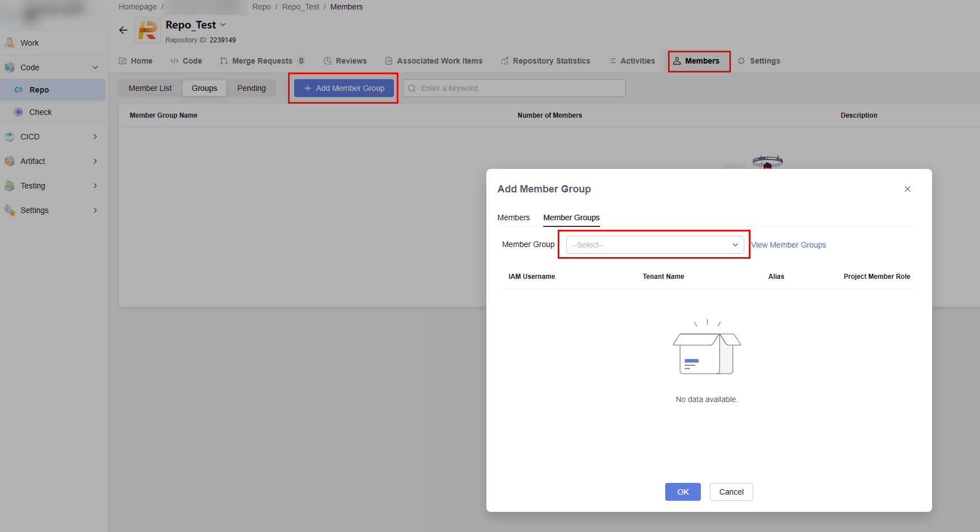Open the Member Group select dropdown
Viewport: 980px width, 532px height.
[655, 245]
